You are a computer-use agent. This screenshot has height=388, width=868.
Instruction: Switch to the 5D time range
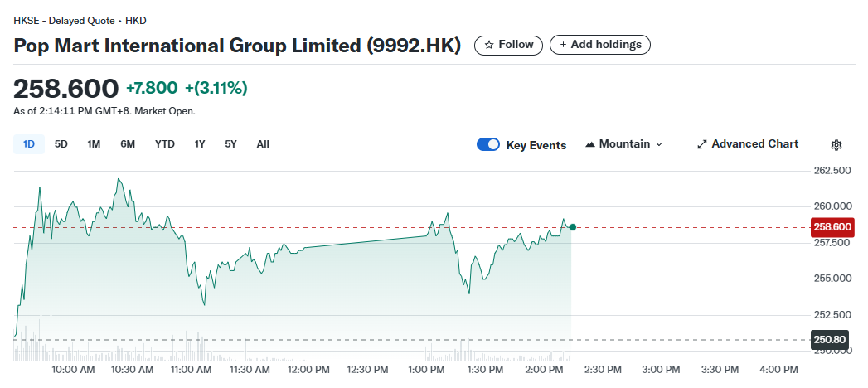[61, 144]
